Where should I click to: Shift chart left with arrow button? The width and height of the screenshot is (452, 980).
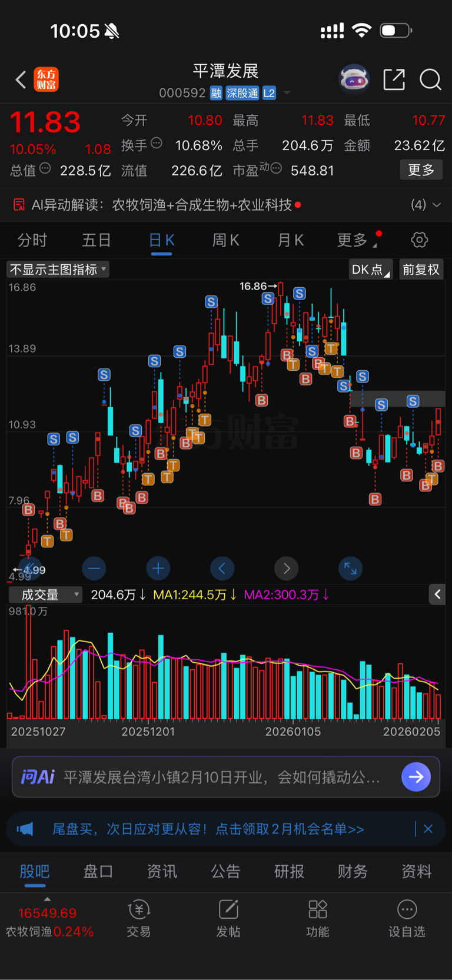pyautogui.click(x=222, y=568)
